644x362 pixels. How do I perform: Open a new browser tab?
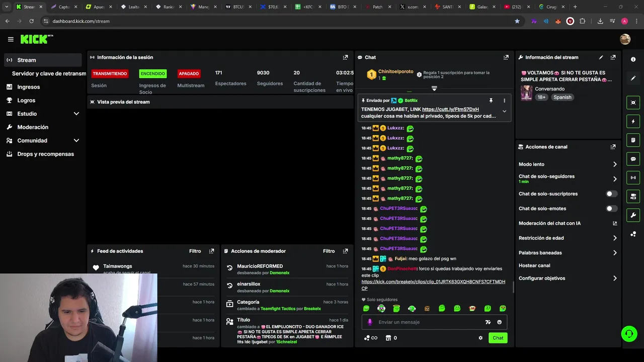(575, 7)
